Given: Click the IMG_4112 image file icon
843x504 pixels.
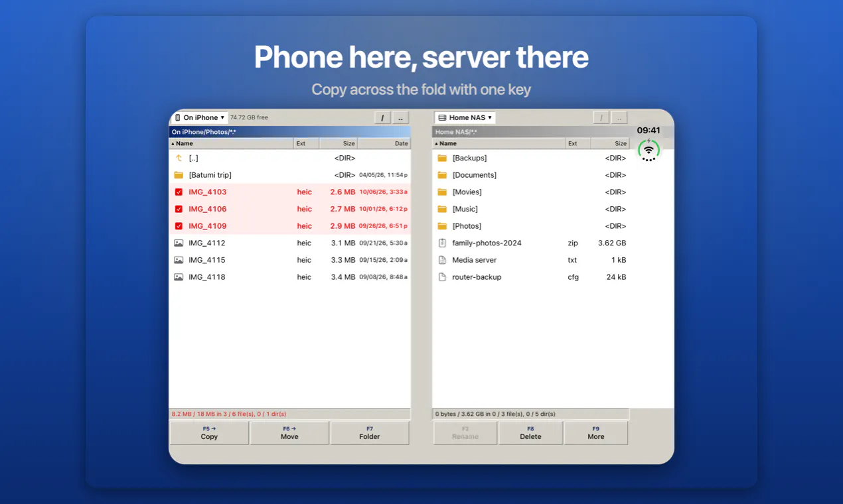Looking at the screenshot, I should (179, 243).
